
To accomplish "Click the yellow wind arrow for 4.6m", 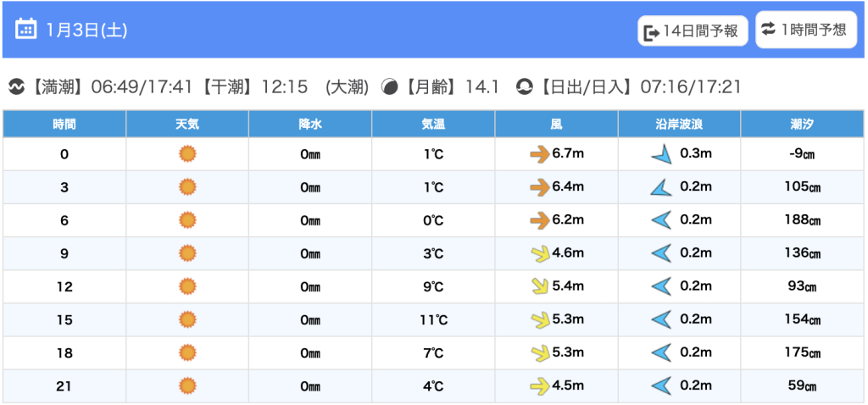I will [x=539, y=253].
